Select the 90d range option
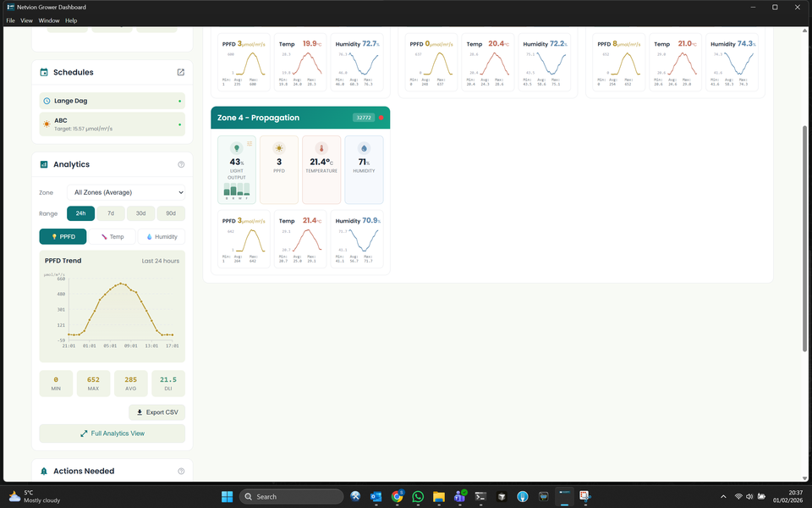 171,213
